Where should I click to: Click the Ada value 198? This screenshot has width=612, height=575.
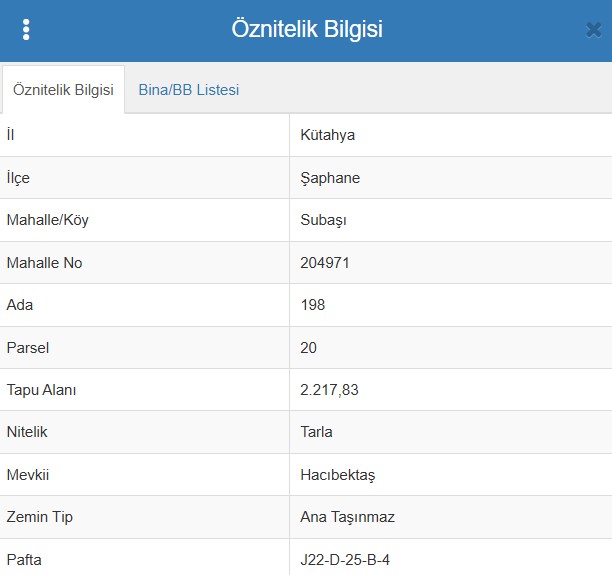click(313, 305)
